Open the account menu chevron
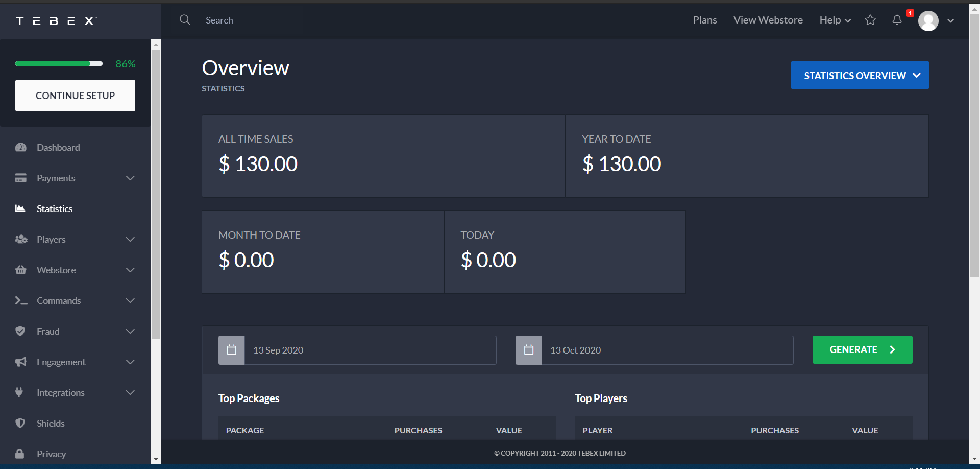 [x=950, y=21]
